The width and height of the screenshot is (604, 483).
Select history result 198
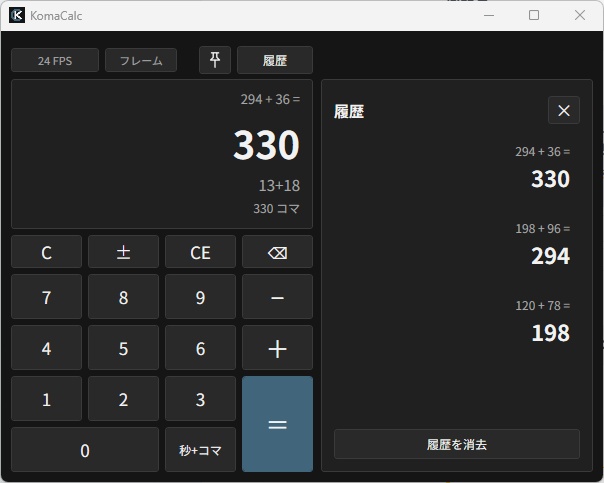550,333
